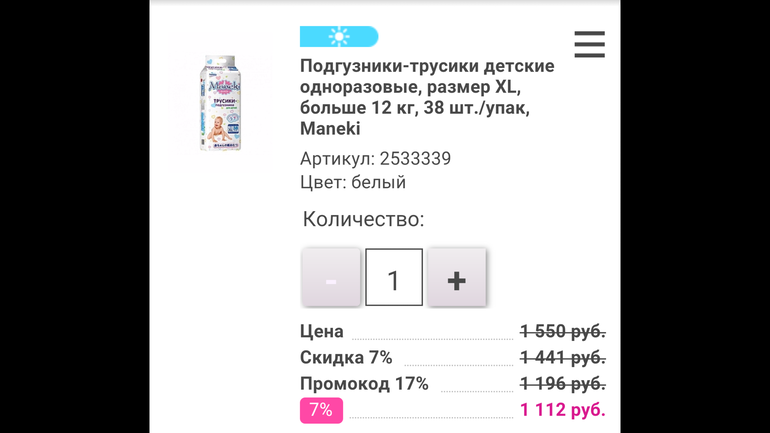Click the crossed-out 1 550 руб. price

(x=562, y=331)
